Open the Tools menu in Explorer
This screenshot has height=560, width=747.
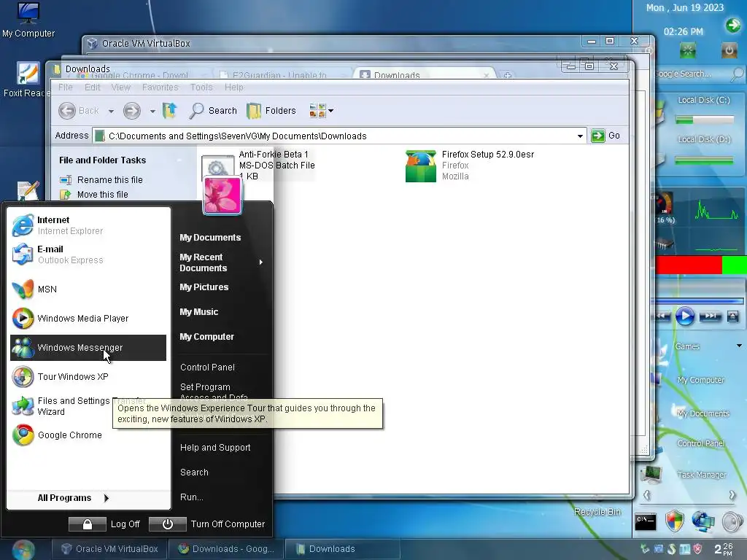pyautogui.click(x=201, y=87)
